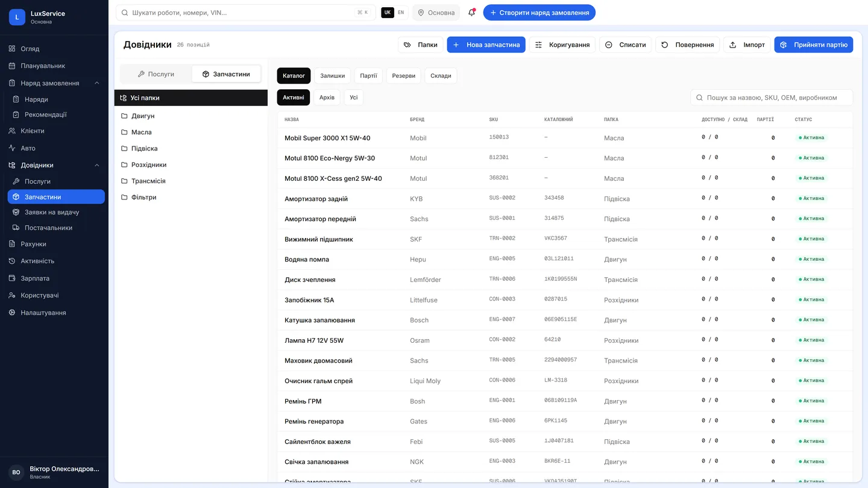868x488 pixels.
Task: Select the Архів status filter
Action: pos(327,98)
